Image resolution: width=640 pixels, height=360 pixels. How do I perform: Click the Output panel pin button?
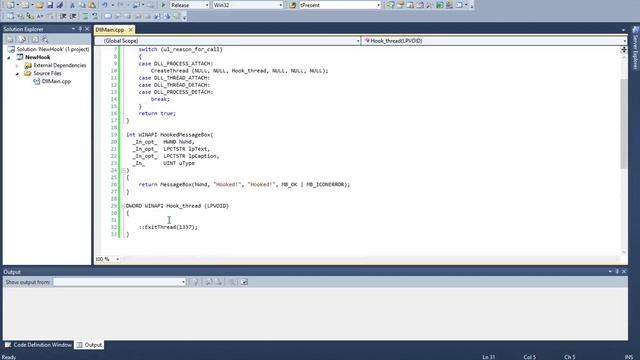click(x=617, y=271)
